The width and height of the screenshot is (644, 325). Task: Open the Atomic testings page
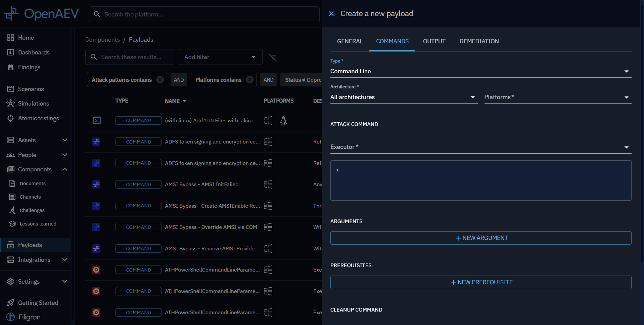point(38,118)
